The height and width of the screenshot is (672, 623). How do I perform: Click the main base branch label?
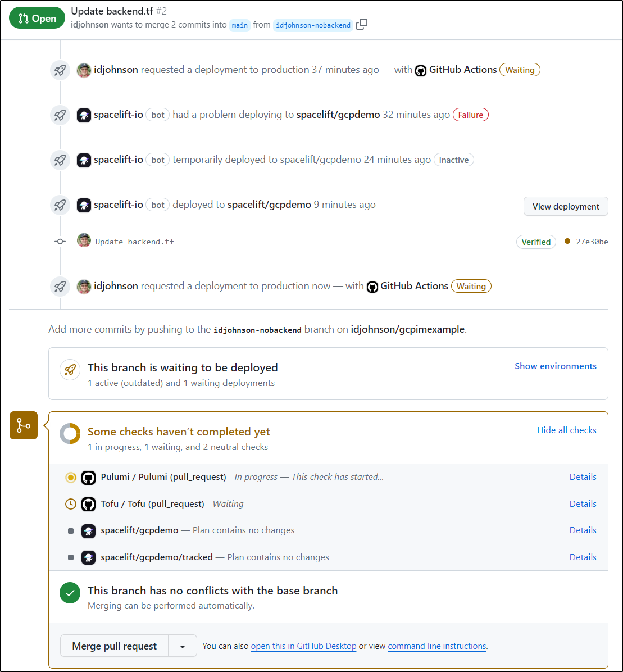239,25
